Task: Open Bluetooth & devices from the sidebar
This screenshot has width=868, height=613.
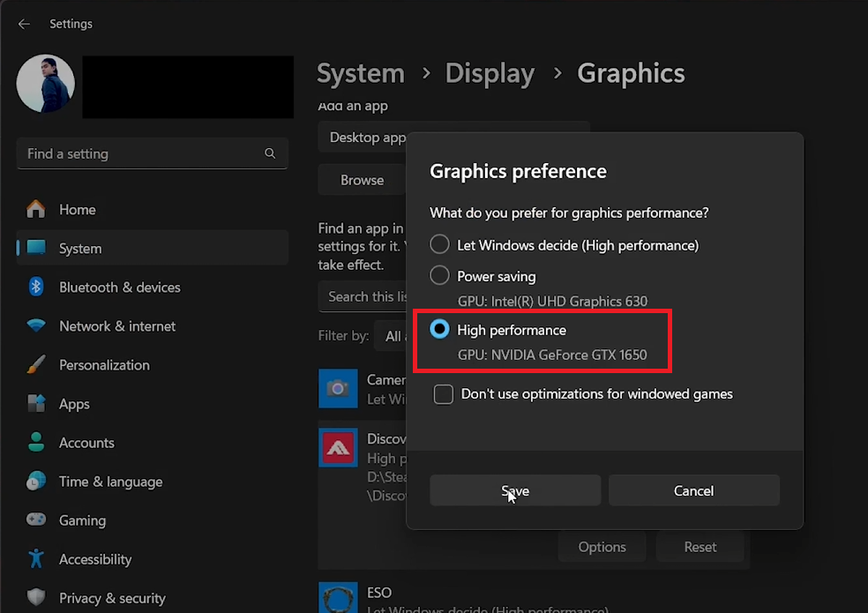Action: point(119,287)
